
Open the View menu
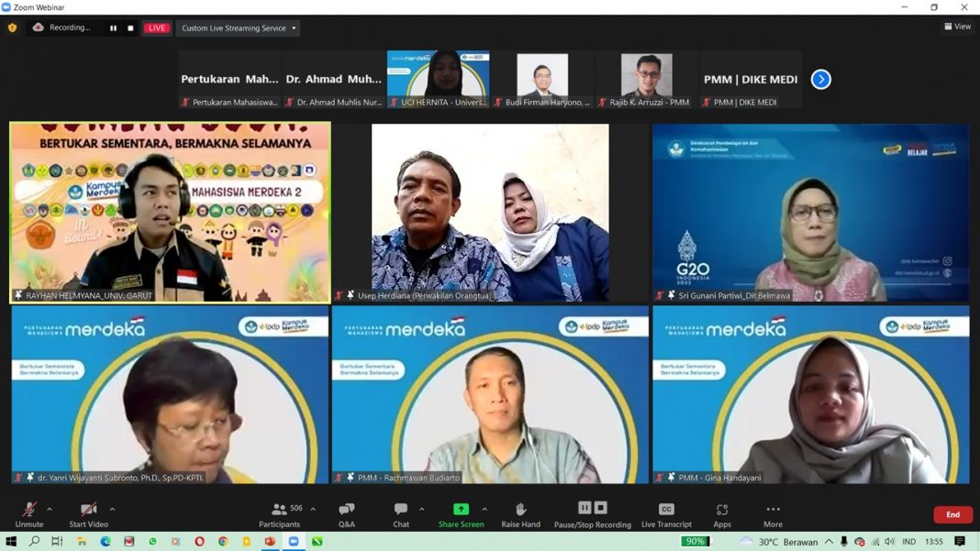[x=957, y=27]
